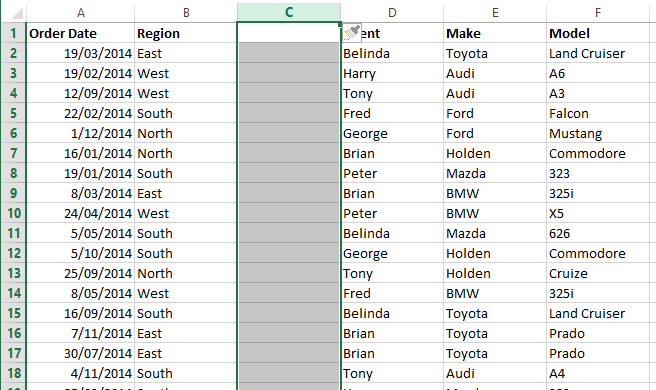Click date cell 12/09/2014
The image size is (656, 390).
coord(81,93)
